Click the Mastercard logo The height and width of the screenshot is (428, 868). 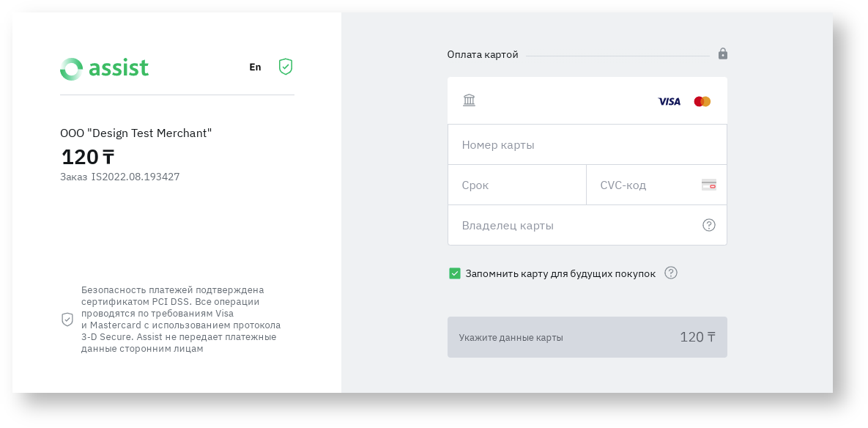point(702,102)
